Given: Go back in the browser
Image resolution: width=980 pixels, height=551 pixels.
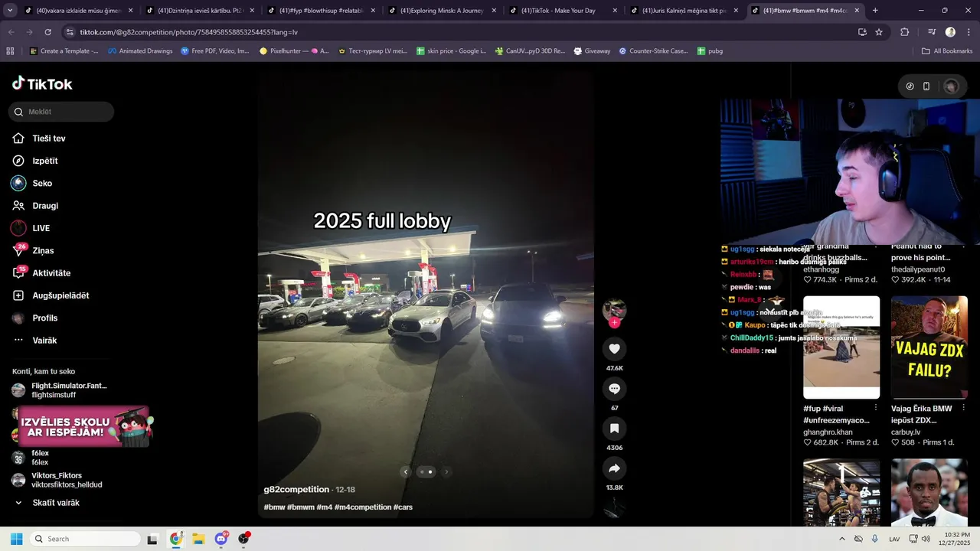Looking at the screenshot, I should coord(11,32).
